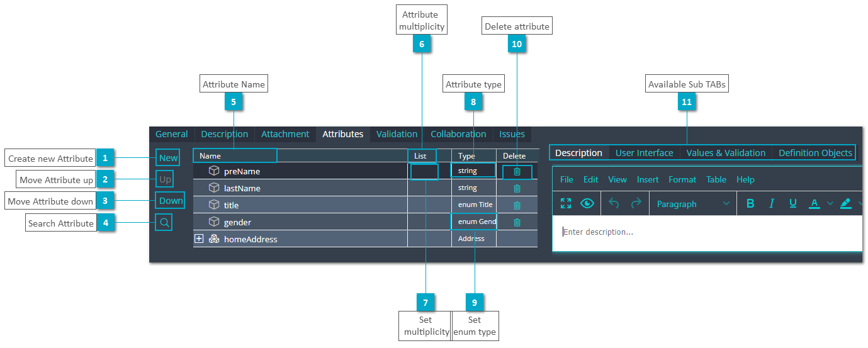Open the editor Help menu
Image resolution: width=868 pixels, height=348 pixels.
745,179
